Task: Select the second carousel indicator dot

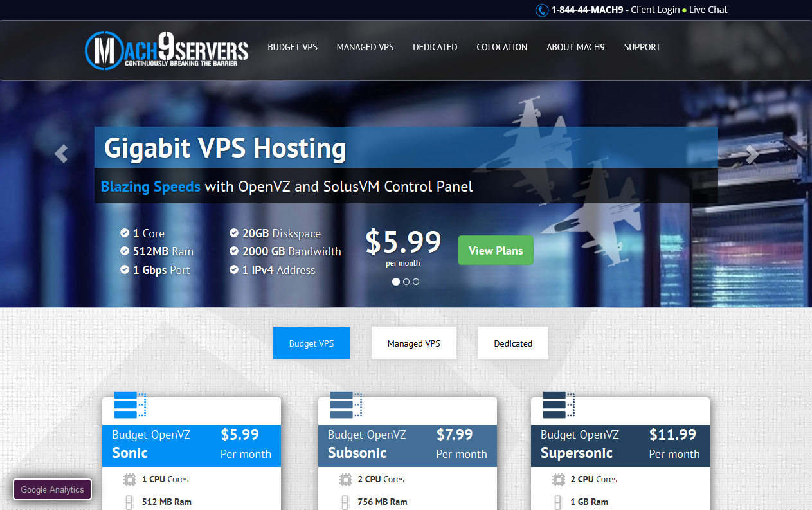Action: click(x=406, y=282)
